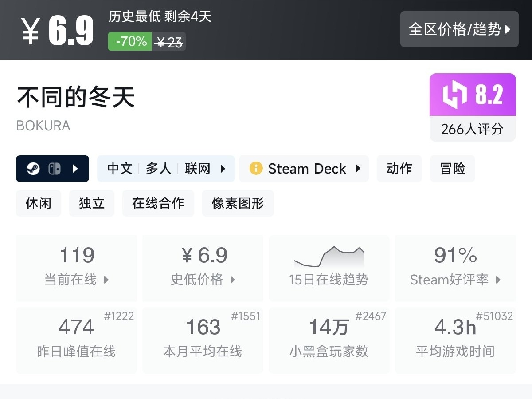The width and height of the screenshot is (532, 399).
Task: Select the 冒险 genre tag
Action: pyautogui.click(x=452, y=169)
